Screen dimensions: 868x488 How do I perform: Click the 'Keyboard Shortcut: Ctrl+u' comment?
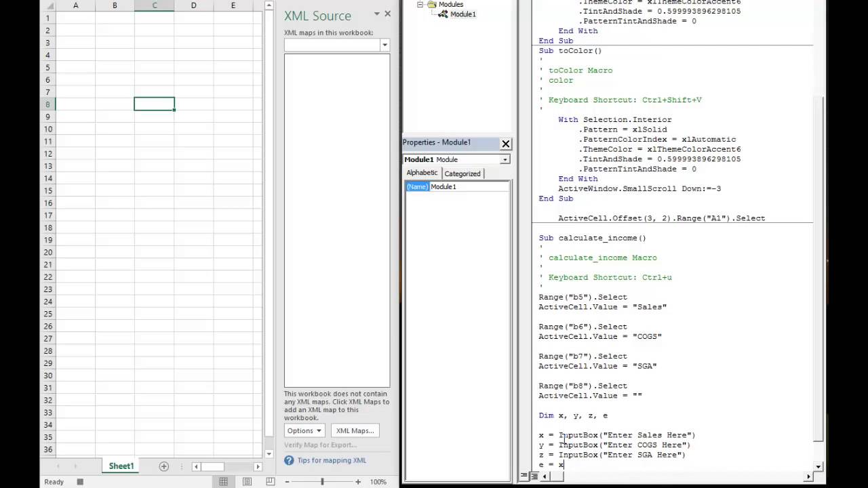610,277
